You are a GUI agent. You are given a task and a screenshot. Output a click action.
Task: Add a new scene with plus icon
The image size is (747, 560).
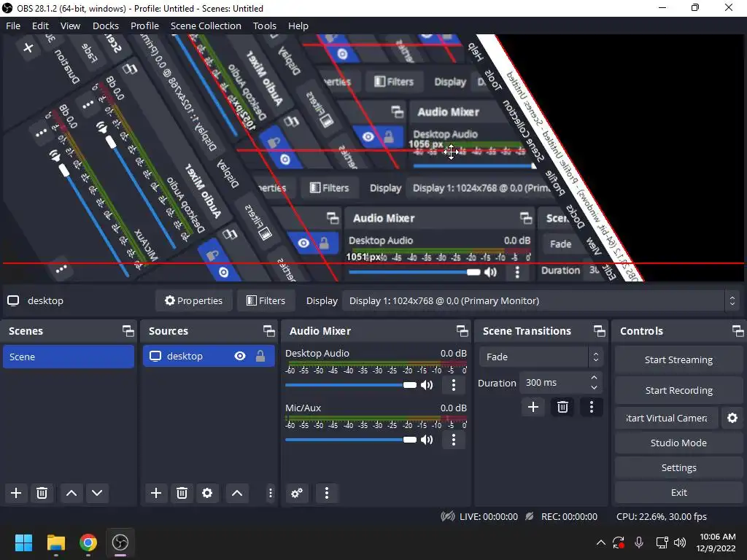point(16,493)
